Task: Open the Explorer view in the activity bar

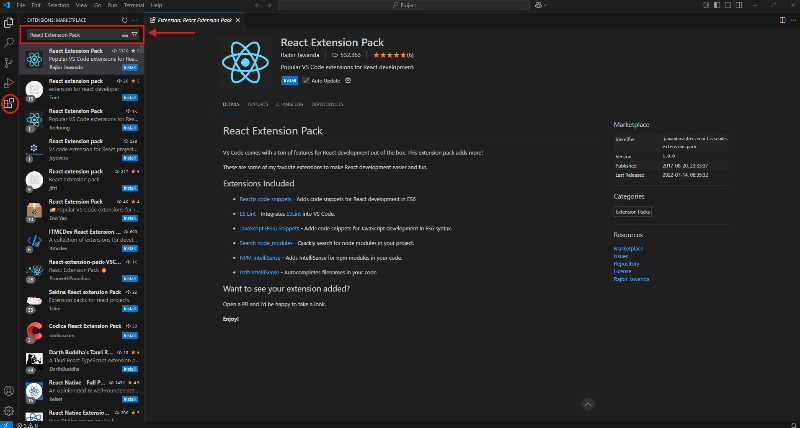Action: (x=9, y=23)
